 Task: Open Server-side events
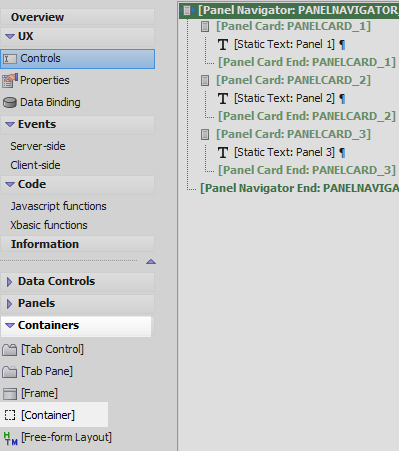(x=38, y=146)
